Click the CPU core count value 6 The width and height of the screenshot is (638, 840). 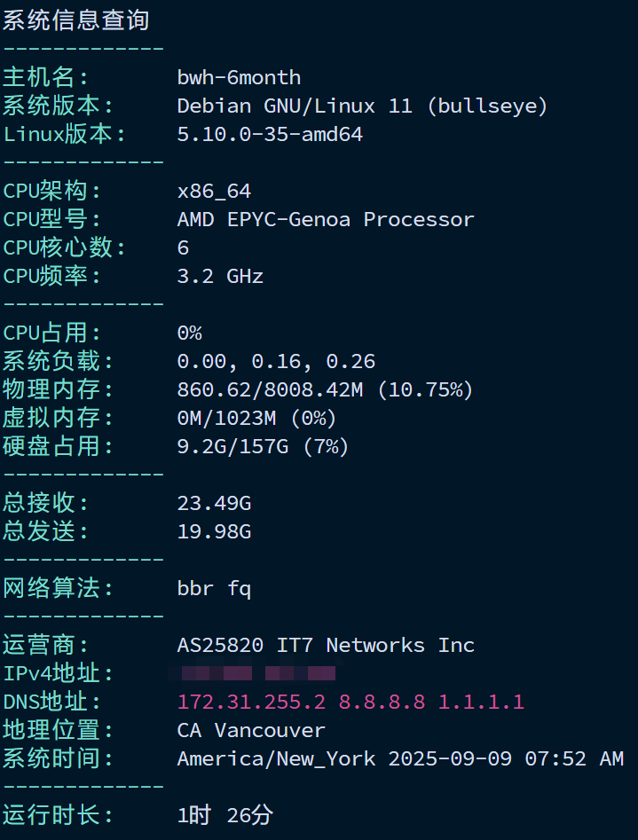pos(183,248)
